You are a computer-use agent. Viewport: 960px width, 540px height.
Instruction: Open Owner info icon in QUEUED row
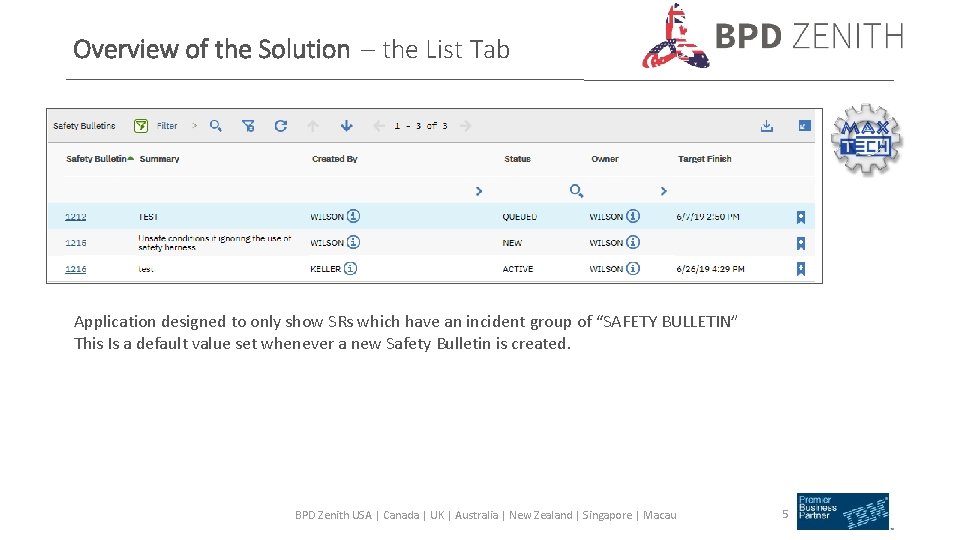click(633, 216)
